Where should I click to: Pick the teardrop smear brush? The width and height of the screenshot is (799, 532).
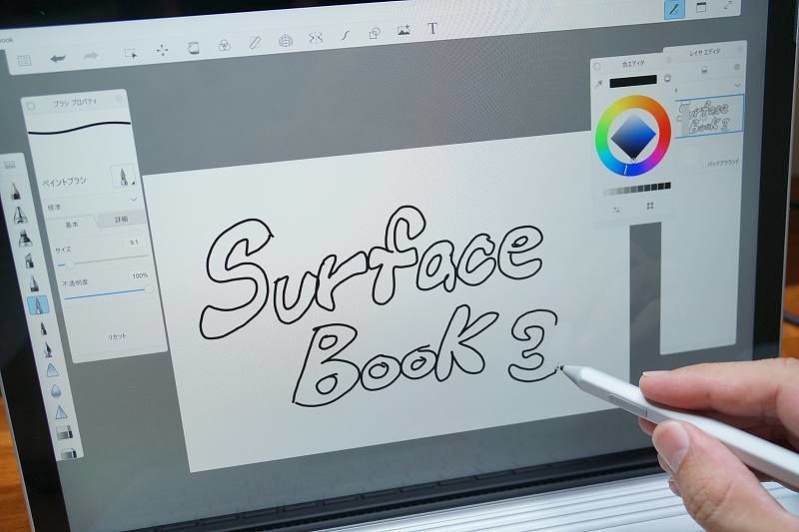click(x=56, y=391)
